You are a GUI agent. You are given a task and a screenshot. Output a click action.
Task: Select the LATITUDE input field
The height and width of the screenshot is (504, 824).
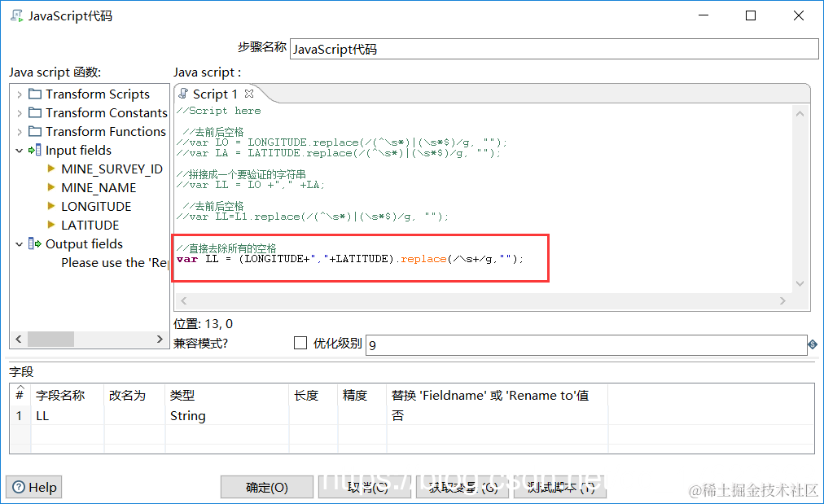(x=90, y=225)
